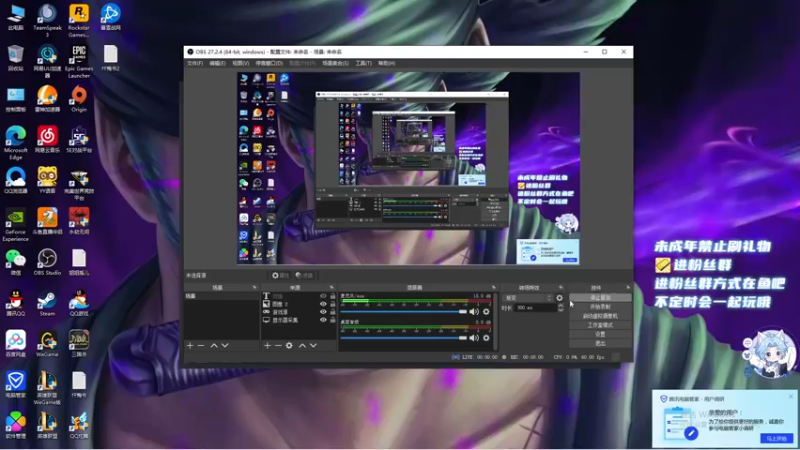Click blue button in Tencent PC Manager popup
The width and height of the screenshot is (800, 450).
777,439
